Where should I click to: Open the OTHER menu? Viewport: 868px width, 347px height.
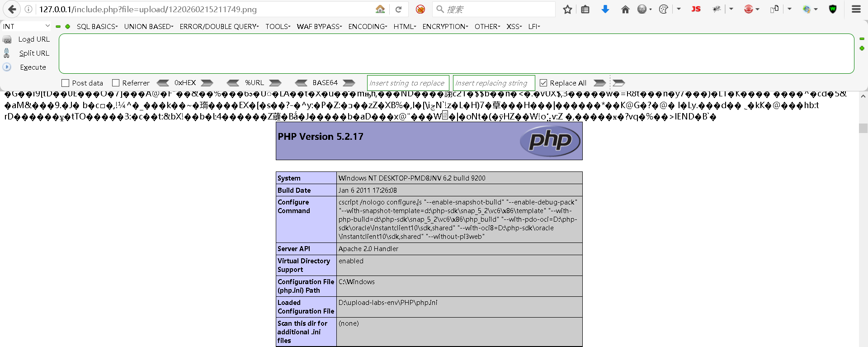[487, 27]
